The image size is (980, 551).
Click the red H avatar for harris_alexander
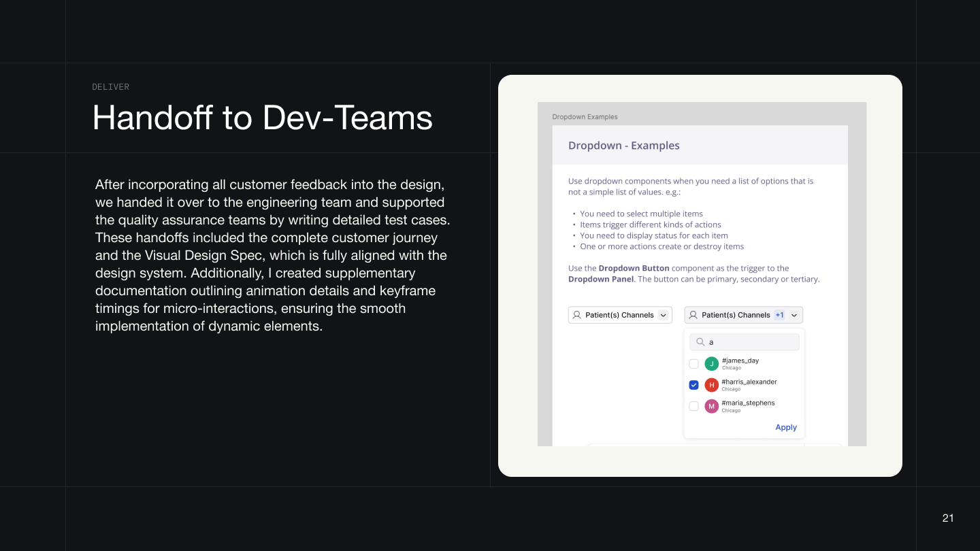coord(711,385)
